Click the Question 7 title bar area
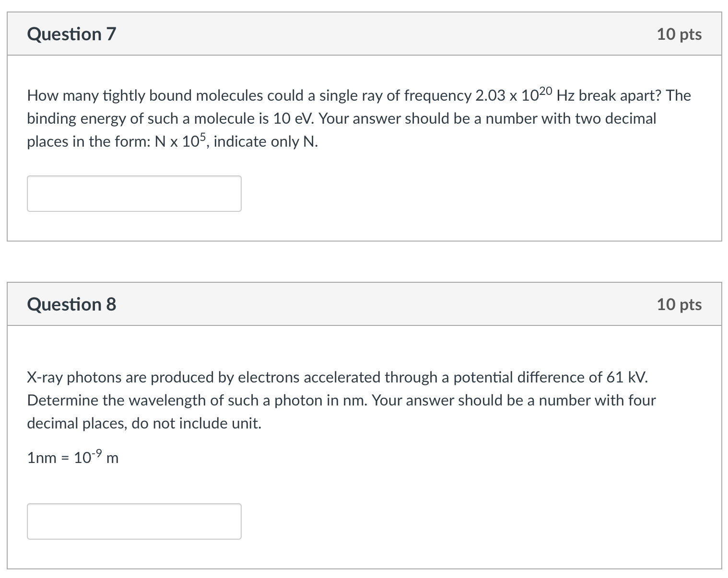The height and width of the screenshot is (578, 728). point(364,34)
